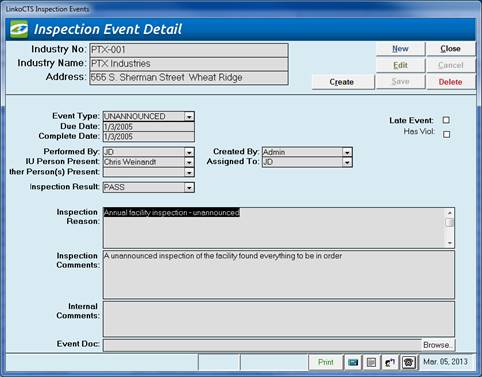Open the Inspection Result dropdown arrow
482x377 pixels.
tap(189, 187)
